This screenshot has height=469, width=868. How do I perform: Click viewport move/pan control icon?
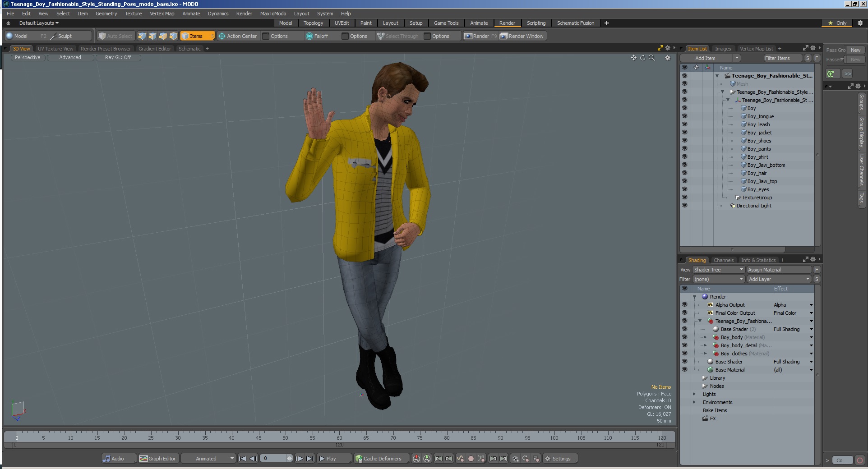click(x=633, y=58)
